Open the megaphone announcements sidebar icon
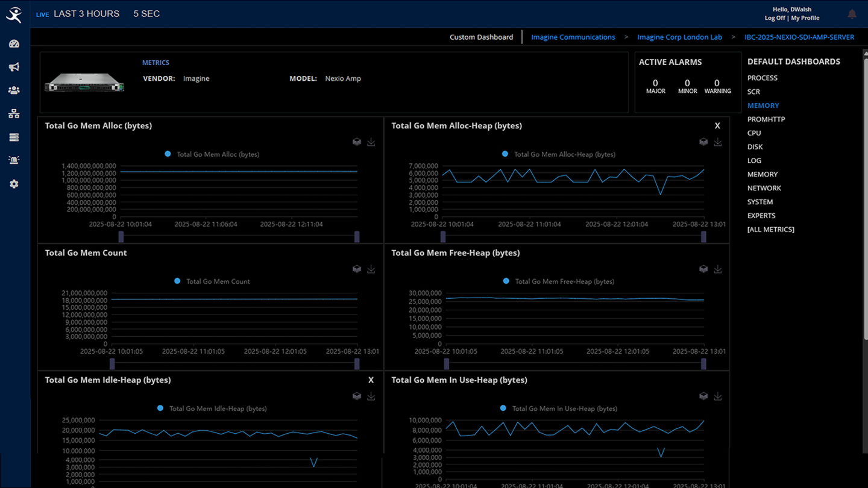Viewport: 868px width, 488px height. click(x=14, y=67)
